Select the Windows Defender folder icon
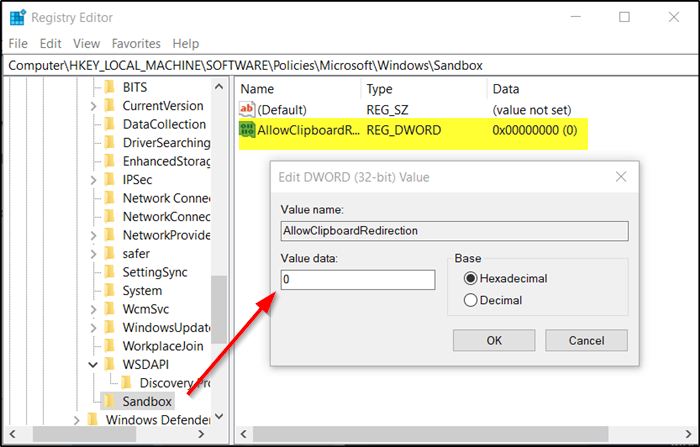Image resolution: width=700 pixels, height=447 pixels. [x=92, y=420]
